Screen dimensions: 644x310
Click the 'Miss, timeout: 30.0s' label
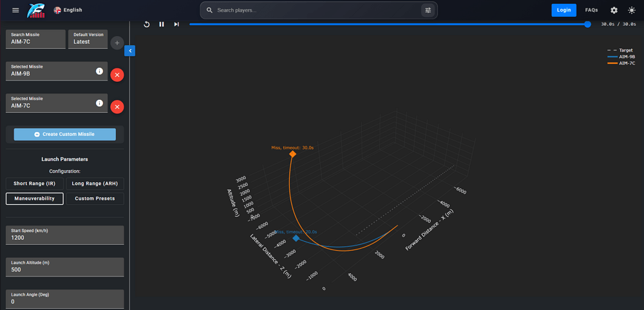coord(292,147)
